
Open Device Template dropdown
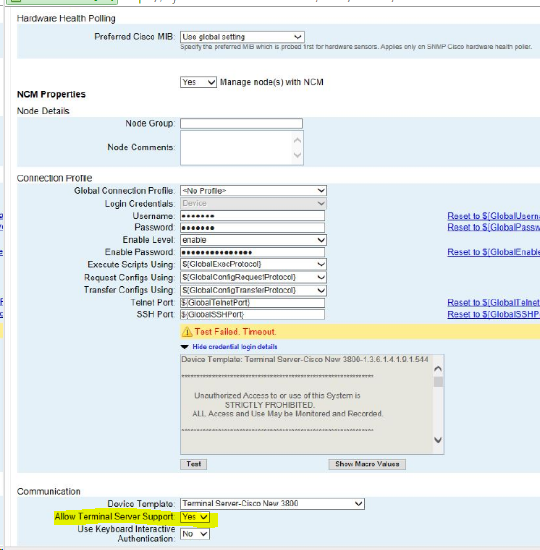[x=272, y=503]
